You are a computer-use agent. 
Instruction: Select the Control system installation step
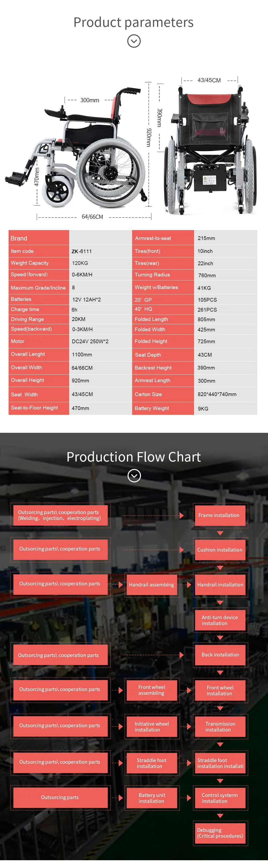(220, 798)
